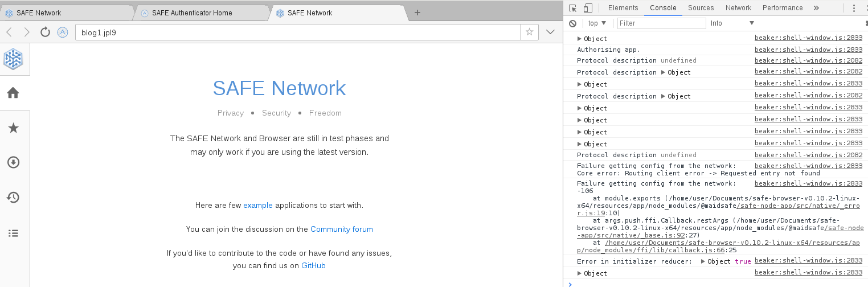Open the Community forum link

[x=342, y=229]
